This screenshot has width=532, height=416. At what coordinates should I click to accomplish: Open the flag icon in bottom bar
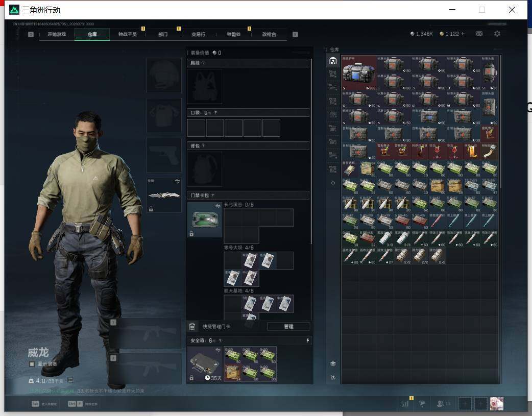click(x=422, y=404)
